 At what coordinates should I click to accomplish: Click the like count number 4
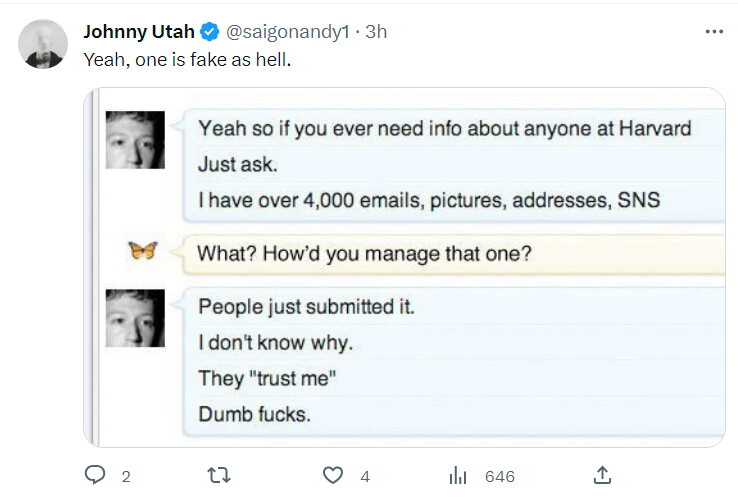[x=365, y=477]
